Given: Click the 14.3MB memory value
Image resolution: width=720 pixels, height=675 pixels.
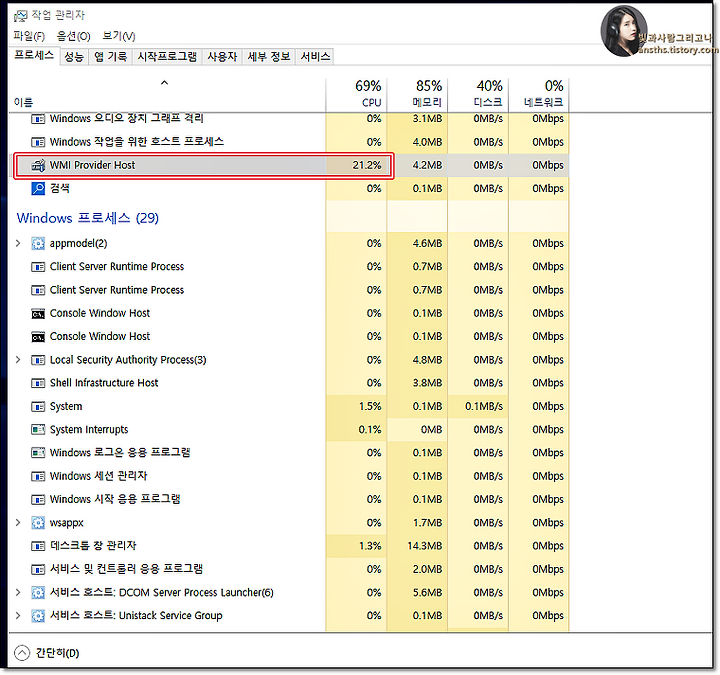Looking at the screenshot, I should tap(425, 546).
